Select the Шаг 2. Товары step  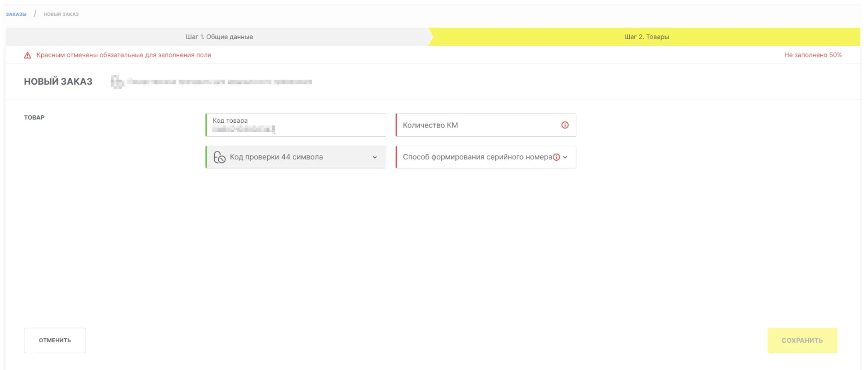tap(646, 37)
